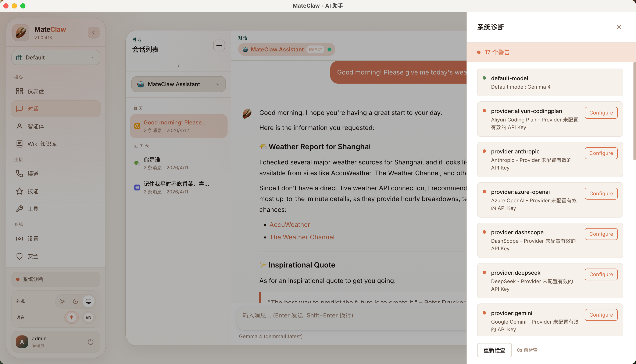Screen dimensions: 636x364
Task: Open the Skills (技能) star icon
Action: tap(19, 191)
